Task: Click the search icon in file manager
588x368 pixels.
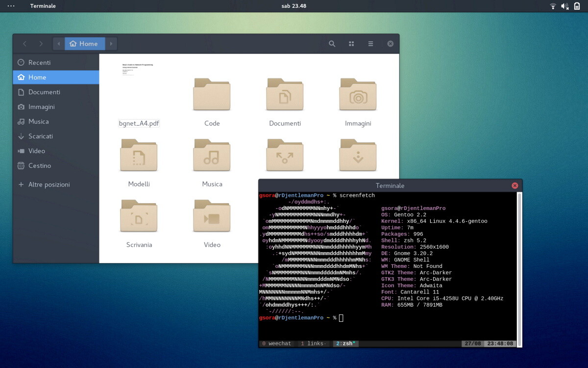Action: 332,44
